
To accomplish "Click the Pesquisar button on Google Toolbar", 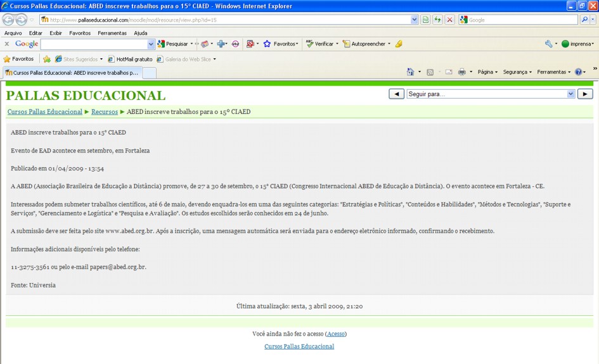I will 172,44.
